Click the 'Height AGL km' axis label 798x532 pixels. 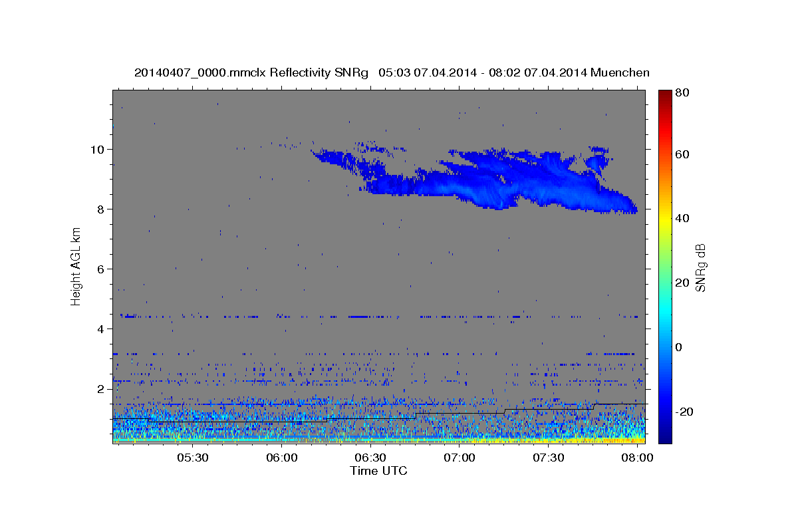(x=76, y=266)
